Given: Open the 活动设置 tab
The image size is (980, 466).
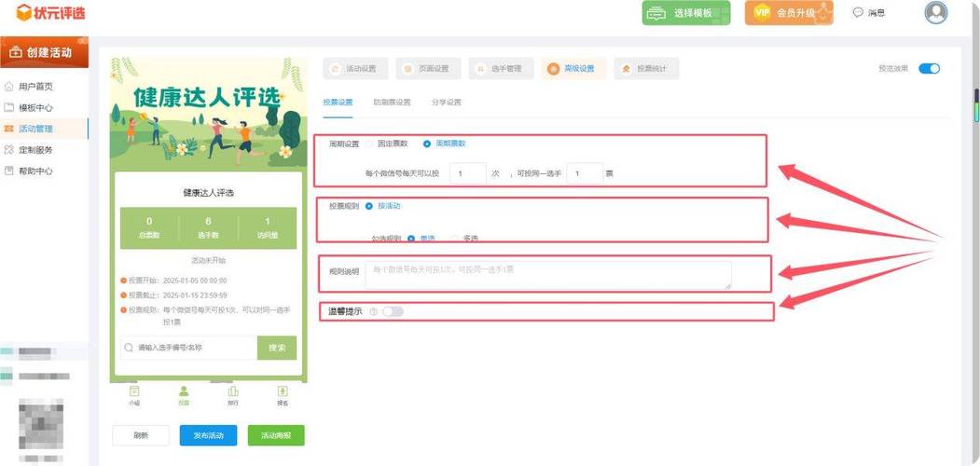Looking at the screenshot, I should (x=355, y=69).
